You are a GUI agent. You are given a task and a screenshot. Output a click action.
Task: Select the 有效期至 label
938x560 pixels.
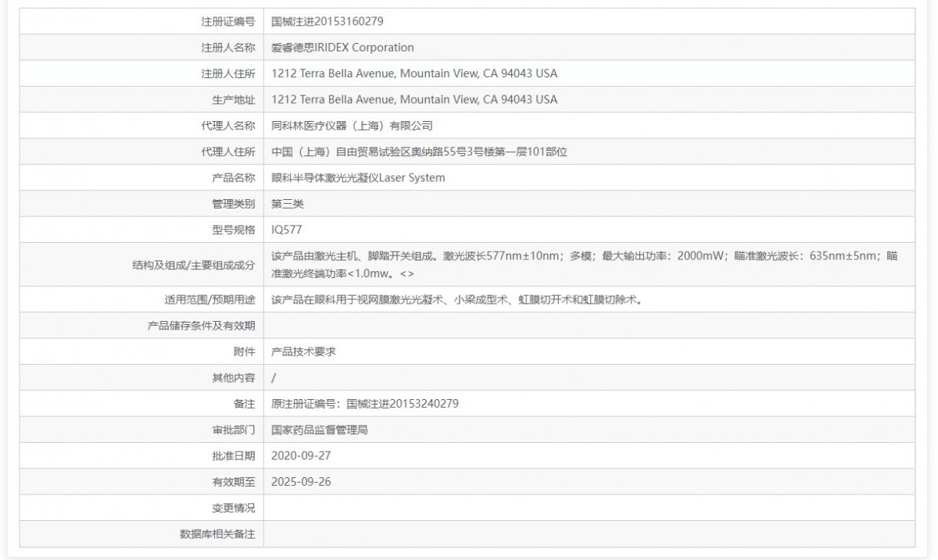tap(234, 481)
